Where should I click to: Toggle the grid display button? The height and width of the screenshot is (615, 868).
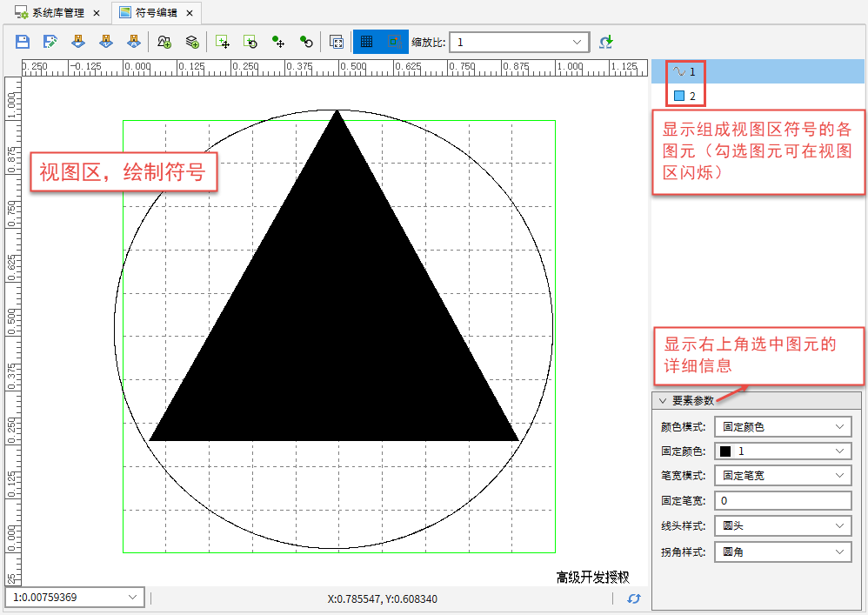366,42
